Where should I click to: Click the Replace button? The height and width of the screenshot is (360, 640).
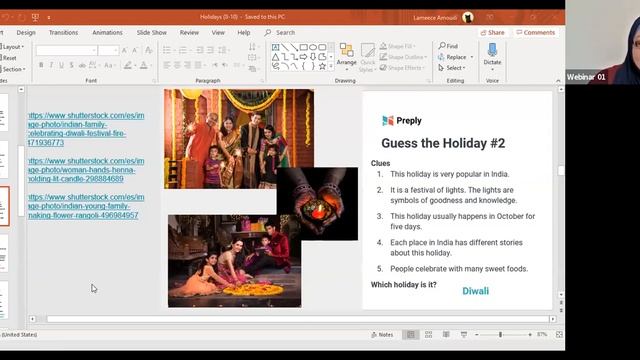pos(452,57)
